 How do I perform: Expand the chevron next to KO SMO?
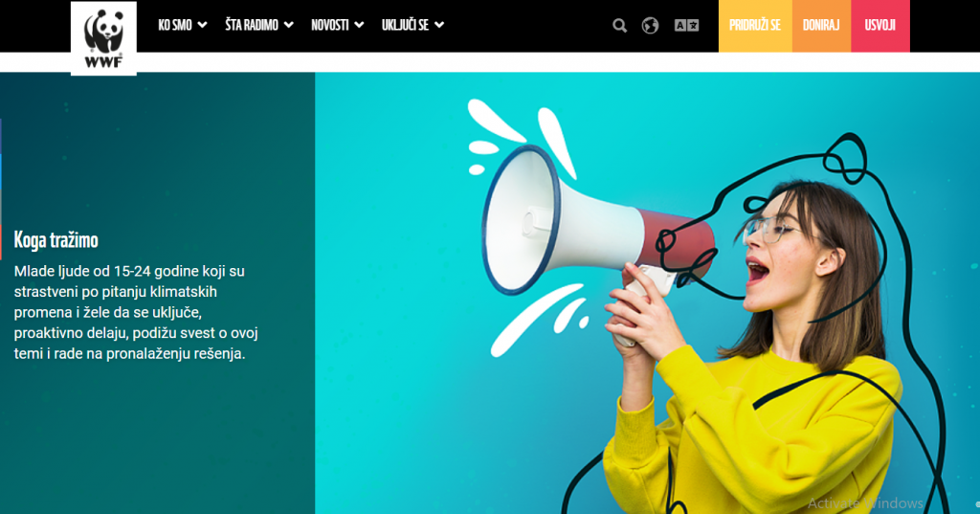pyautogui.click(x=203, y=25)
